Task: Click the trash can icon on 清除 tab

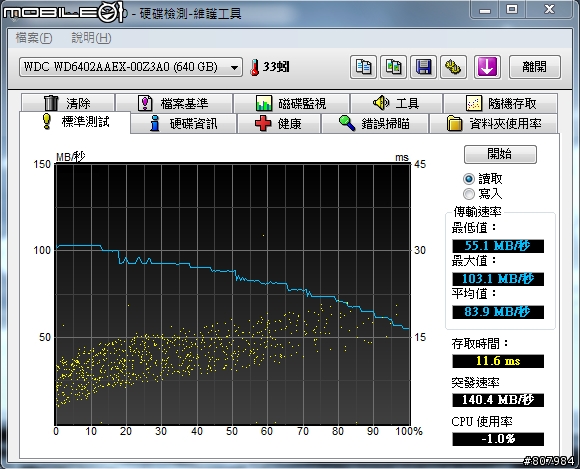Action: (51, 103)
